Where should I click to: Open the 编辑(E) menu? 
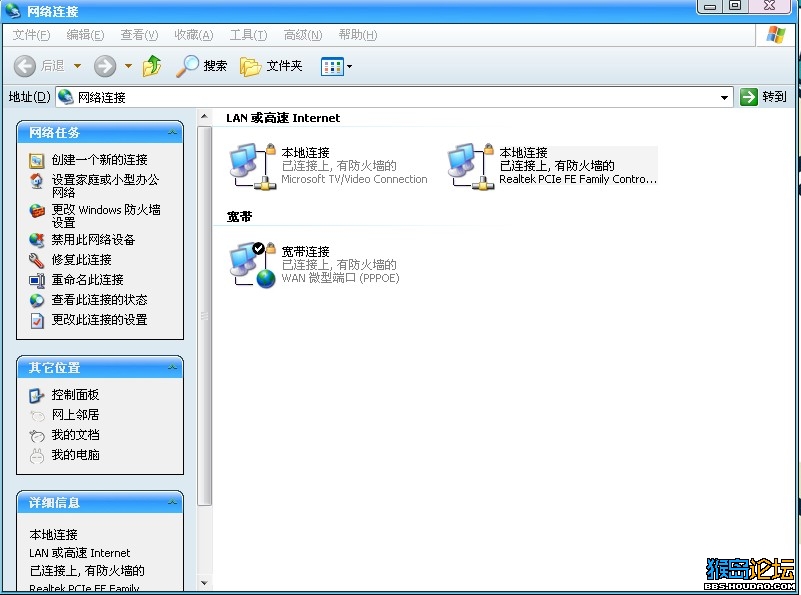[85, 35]
